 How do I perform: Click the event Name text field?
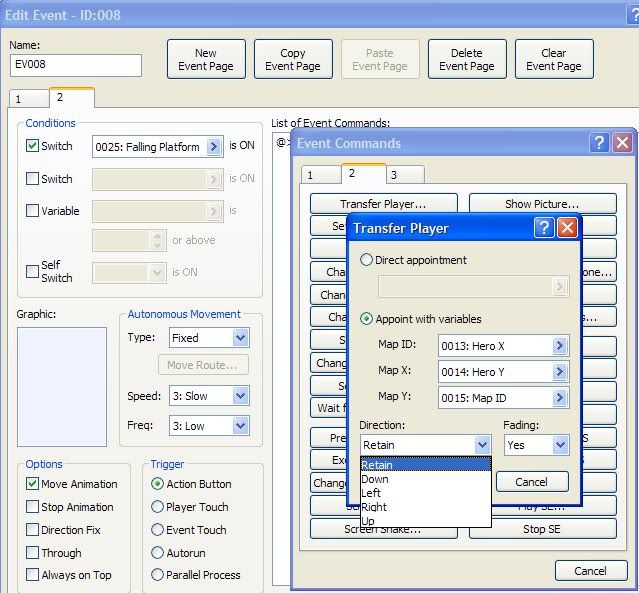75,66
